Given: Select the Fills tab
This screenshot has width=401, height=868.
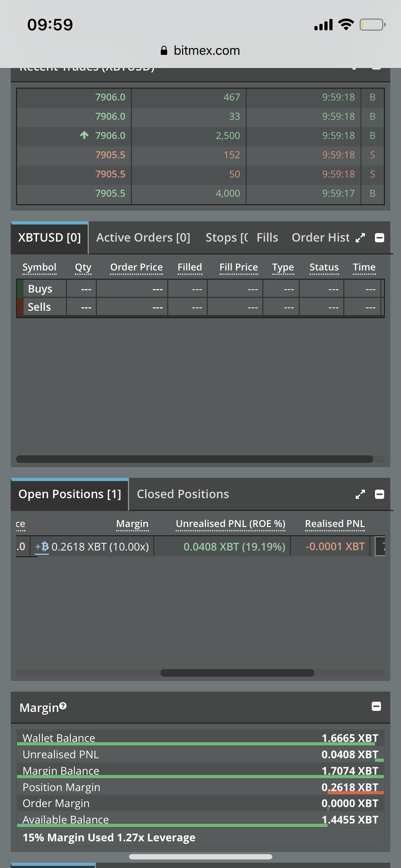Looking at the screenshot, I should [267, 238].
